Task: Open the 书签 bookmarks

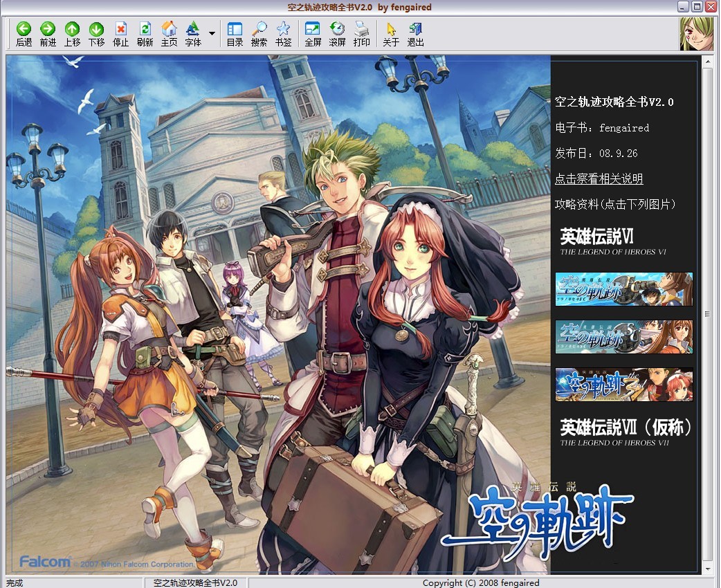Action: [283, 34]
